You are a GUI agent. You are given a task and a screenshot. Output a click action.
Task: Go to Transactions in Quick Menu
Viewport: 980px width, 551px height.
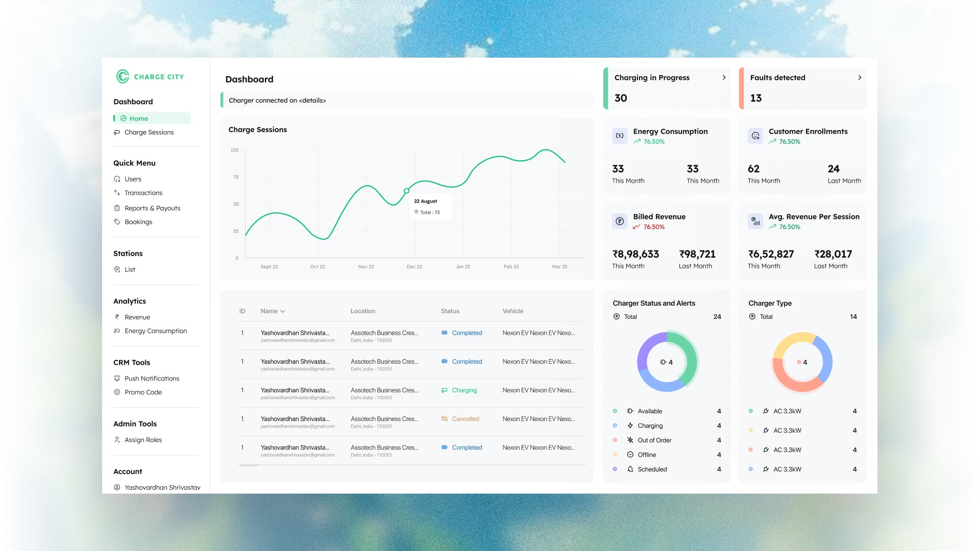(143, 193)
